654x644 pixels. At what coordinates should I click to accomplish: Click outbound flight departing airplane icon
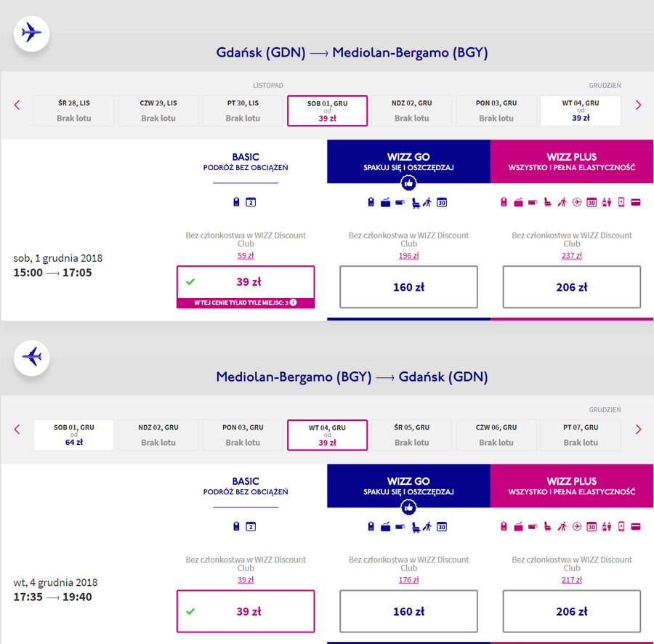pos(32,33)
